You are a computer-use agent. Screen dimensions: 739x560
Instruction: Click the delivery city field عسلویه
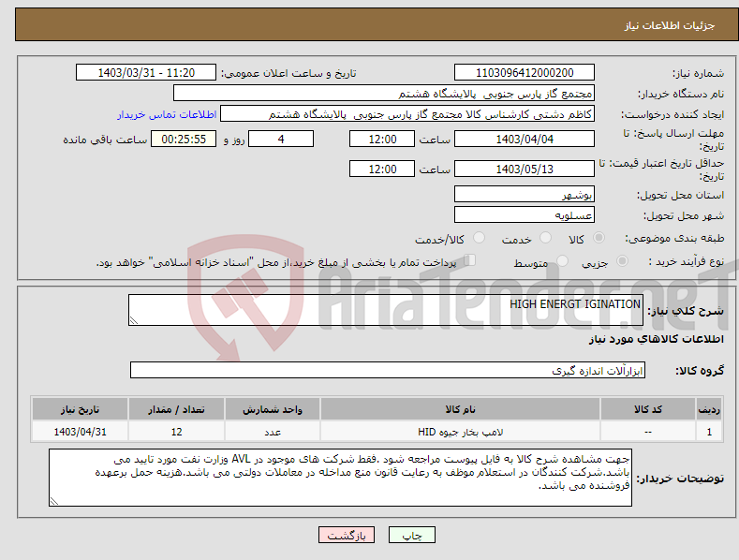tap(525, 214)
